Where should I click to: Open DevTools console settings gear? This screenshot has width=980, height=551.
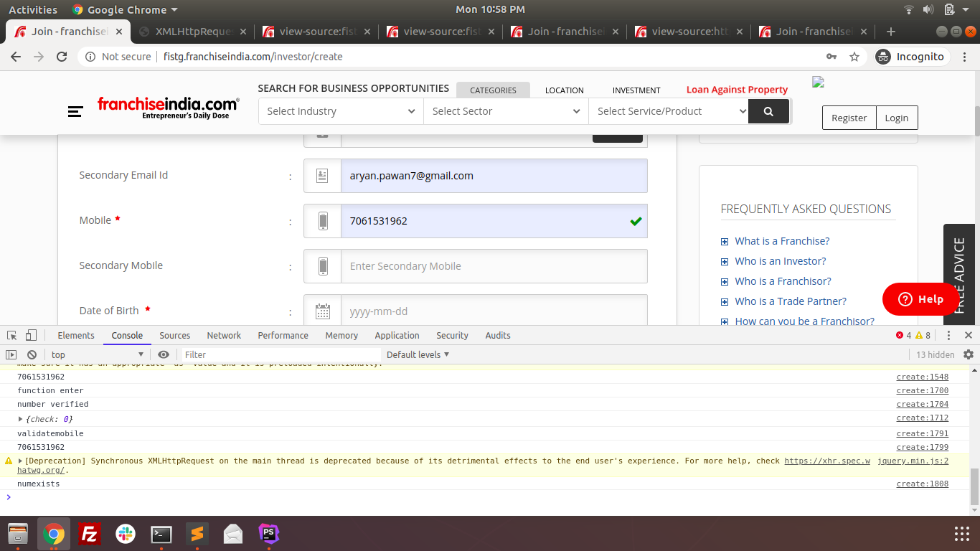pos(969,354)
